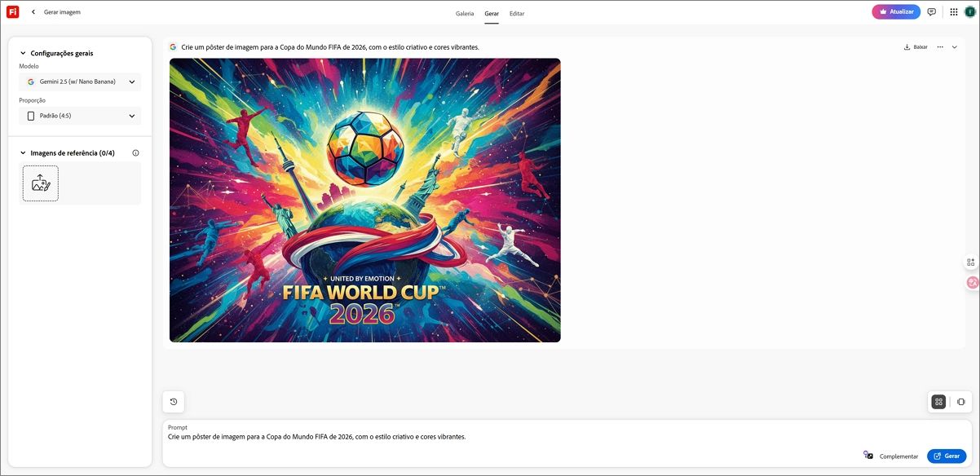The height and width of the screenshot is (476, 980).
Task: Switch to the Galeria tab
Action: [x=465, y=14]
